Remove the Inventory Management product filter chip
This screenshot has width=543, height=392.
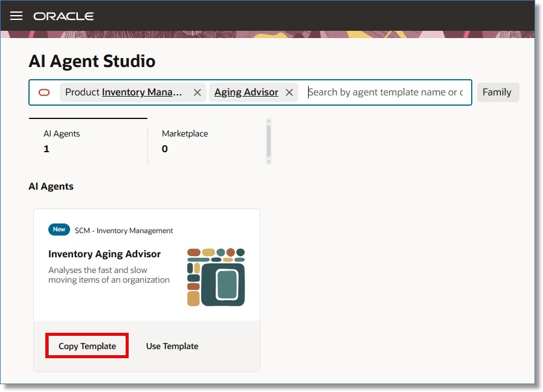(197, 92)
